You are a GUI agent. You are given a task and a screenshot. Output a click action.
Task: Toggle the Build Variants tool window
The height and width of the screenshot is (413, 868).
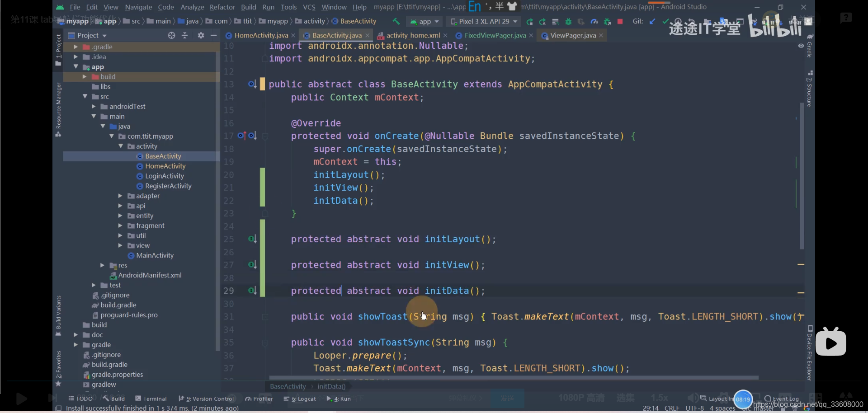(x=58, y=316)
